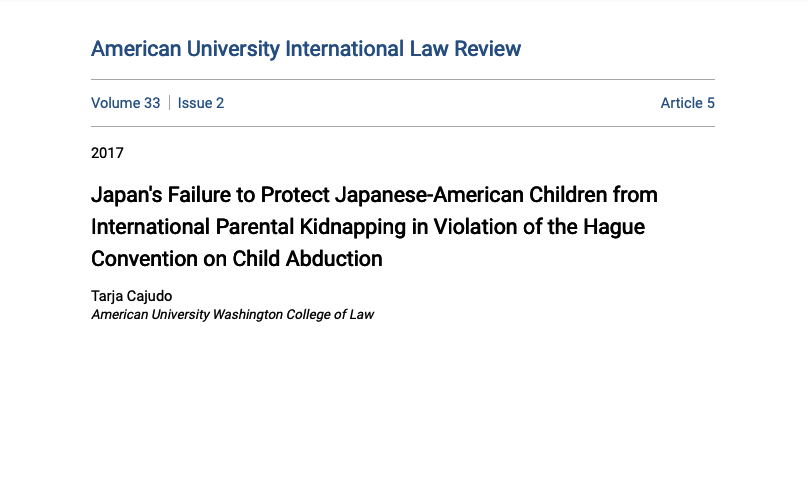Go to Issue 2
This screenshot has width=808, height=497.
(201, 103)
